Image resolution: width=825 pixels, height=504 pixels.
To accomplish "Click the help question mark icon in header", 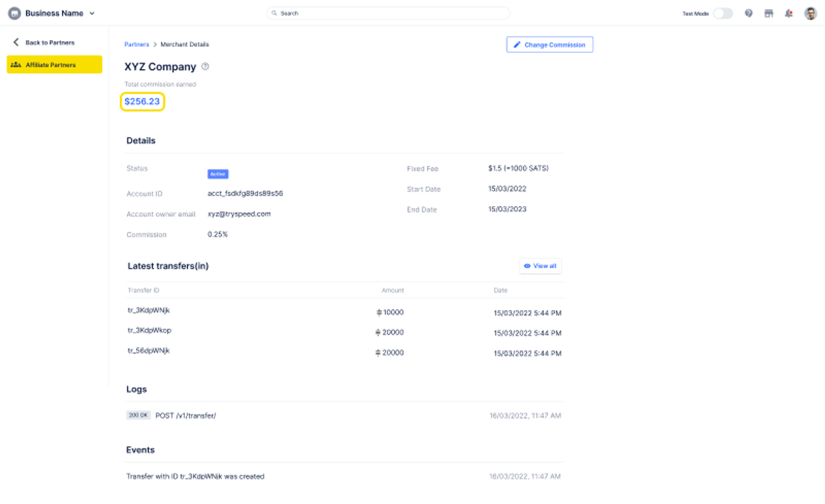I will pyautogui.click(x=748, y=13).
